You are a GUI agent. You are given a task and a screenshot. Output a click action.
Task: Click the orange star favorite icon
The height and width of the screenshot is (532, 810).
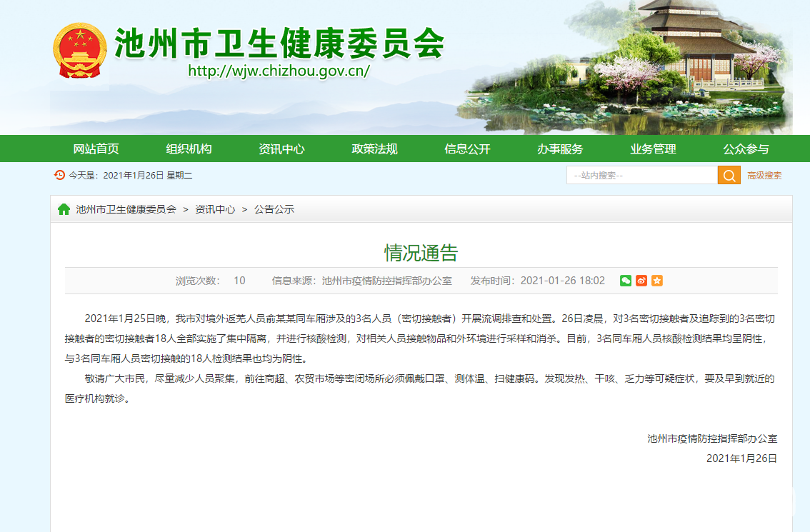[657, 281]
